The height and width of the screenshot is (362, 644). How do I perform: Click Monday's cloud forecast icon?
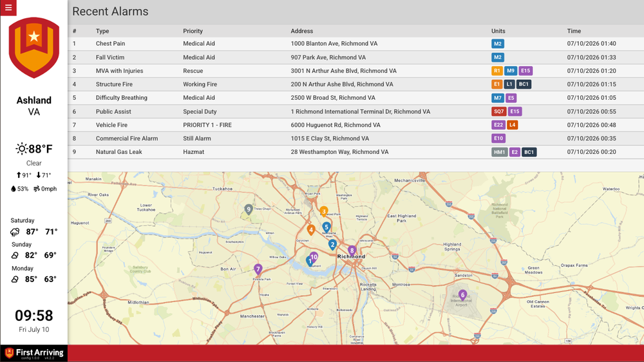pyautogui.click(x=15, y=280)
